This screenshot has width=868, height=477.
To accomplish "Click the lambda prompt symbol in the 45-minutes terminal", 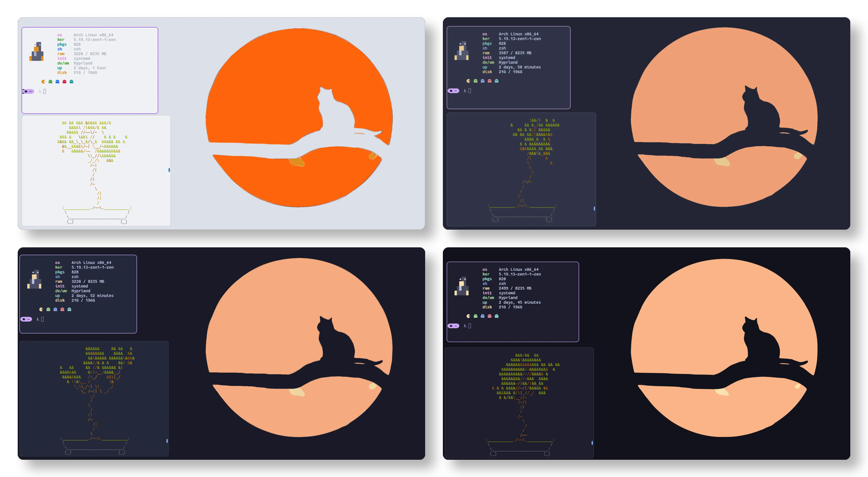I will pyautogui.click(x=465, y=326).
